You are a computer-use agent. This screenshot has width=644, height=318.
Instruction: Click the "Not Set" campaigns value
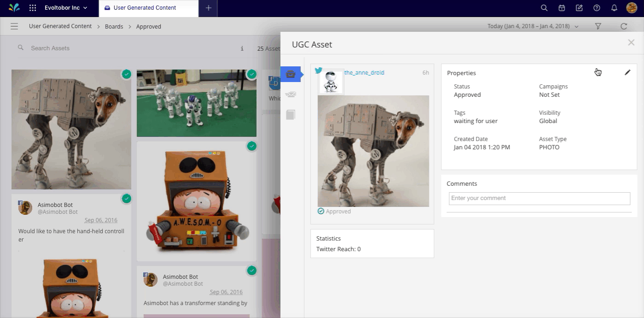(x=550, y=94)
